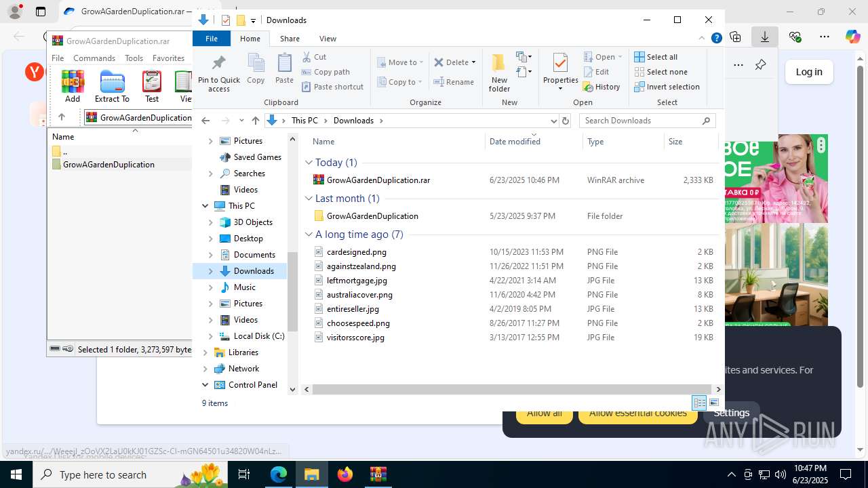Click Invert selection in ribbon
868x488 pixels.
pos(667,87)
